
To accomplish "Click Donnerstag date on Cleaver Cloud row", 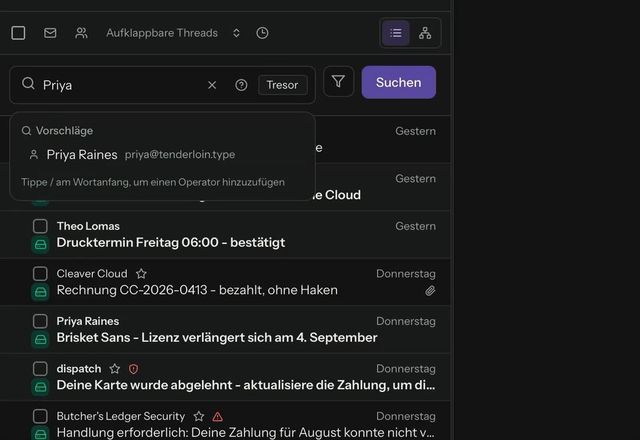I will click(406, 274).
